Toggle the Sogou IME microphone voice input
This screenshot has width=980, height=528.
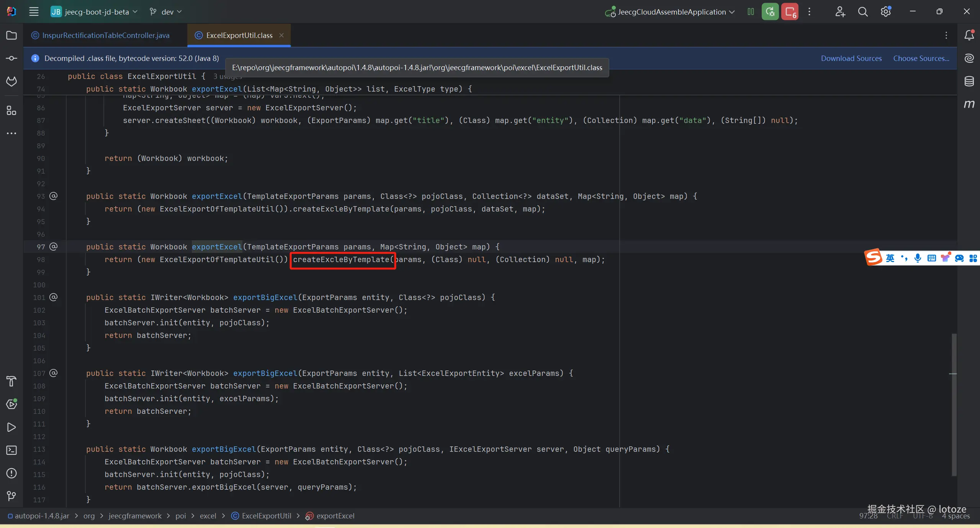tap(918, 258)
